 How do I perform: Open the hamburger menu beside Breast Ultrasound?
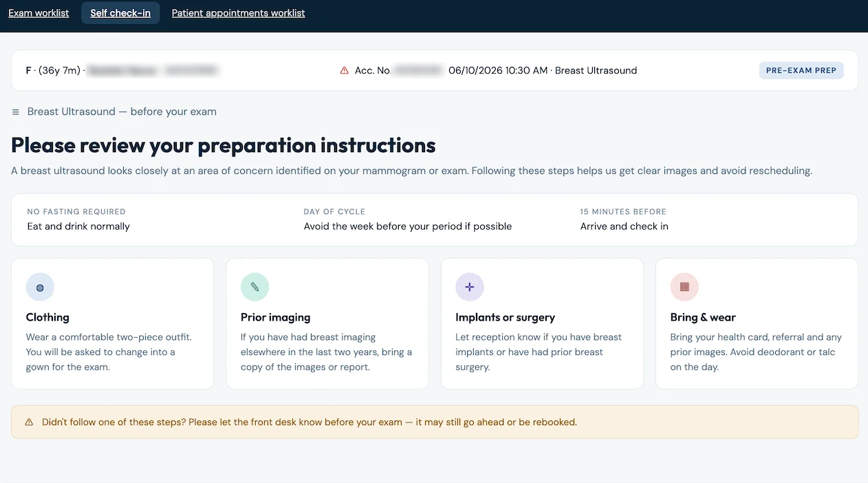pyautogui.click(x=16, y=112)
